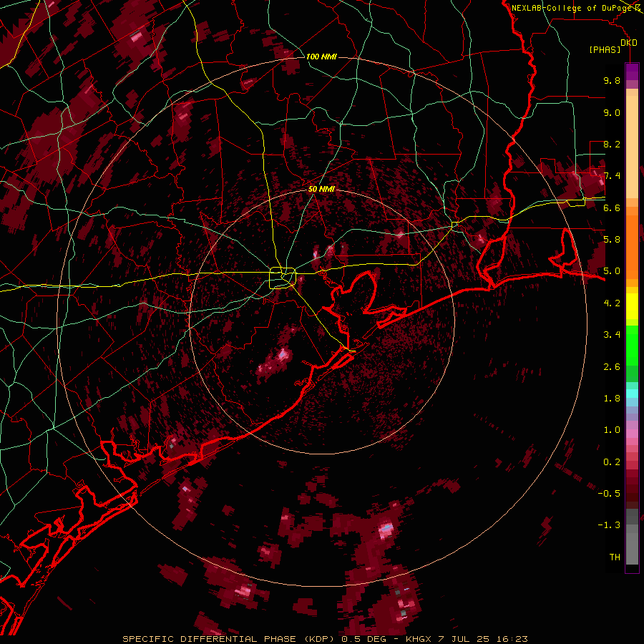The height and width of the screenshot is (644, 644).
Task: Click the 7.4 scale value
Action: click(612, 176)
